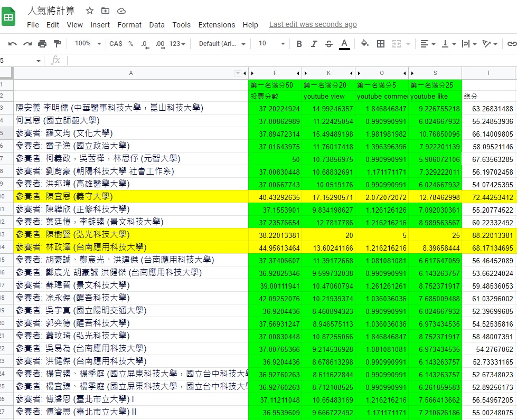Increase decimal places
The image size is (517, 420).
tap(160, 44)
